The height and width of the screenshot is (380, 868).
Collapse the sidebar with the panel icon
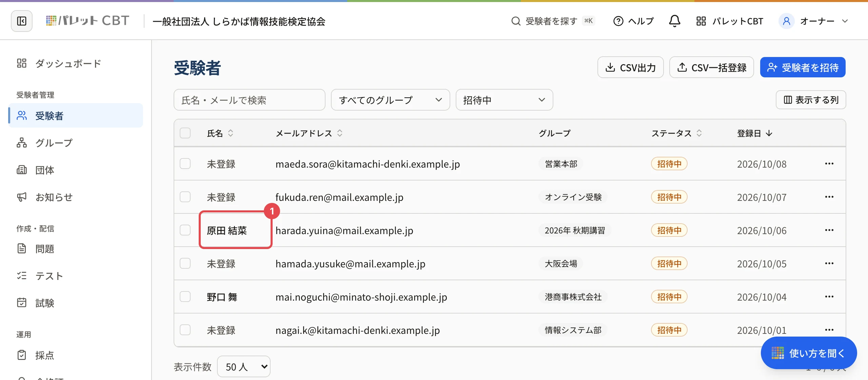coord(22,21)
